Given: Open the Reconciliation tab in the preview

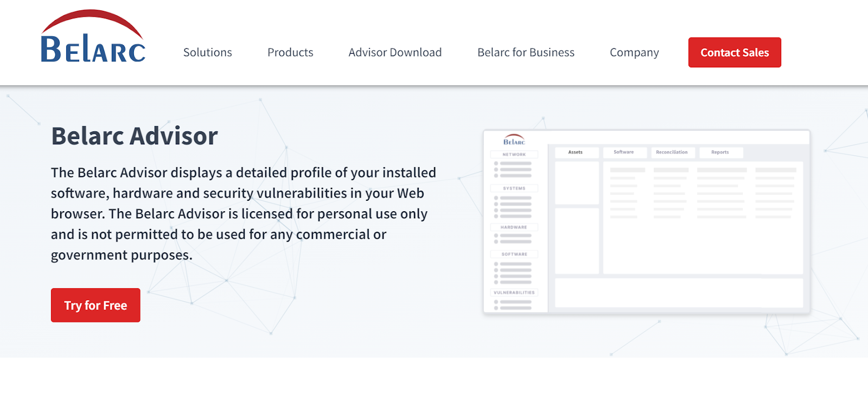Looking at the screenshot, I should pyautogui.click(x=672, y=152).
